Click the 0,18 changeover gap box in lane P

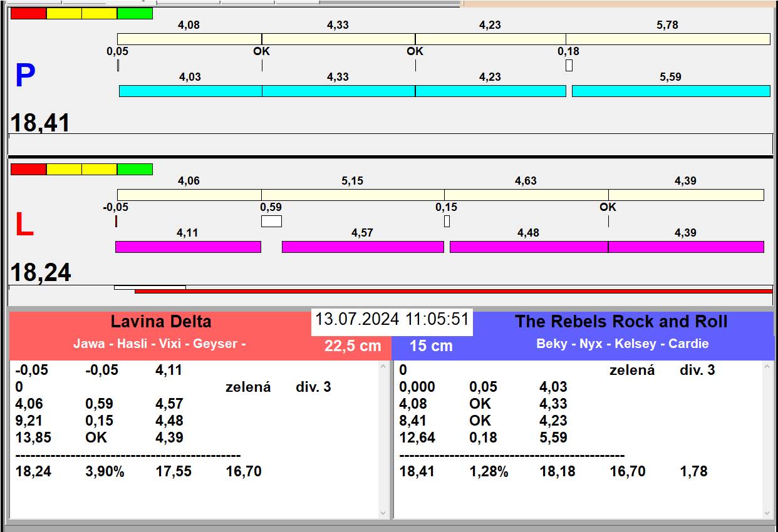coord(569,65)
